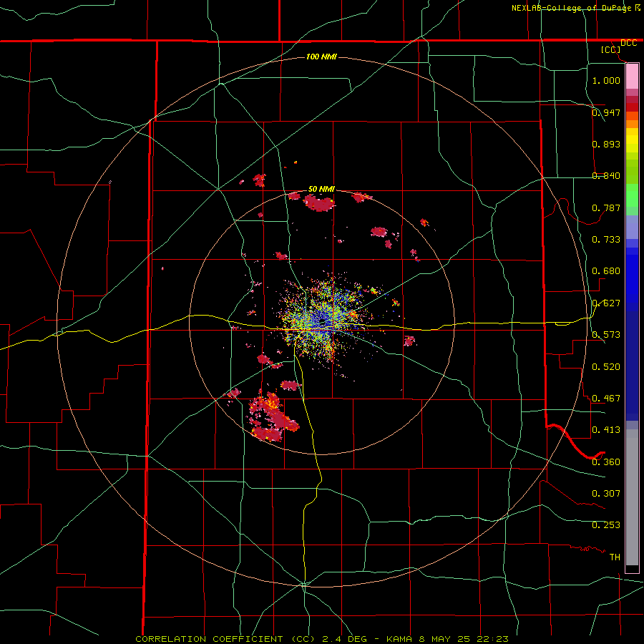The width and height of the screenshot is (644, 644).
Task: Click the CORRELATION COEFFICIENT (CC) caption text
Action: click(225, 639)
